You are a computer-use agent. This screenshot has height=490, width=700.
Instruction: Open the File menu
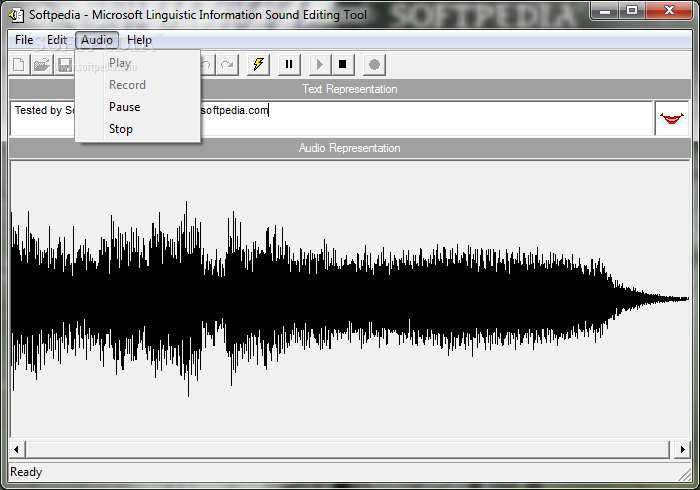point(24,40)
